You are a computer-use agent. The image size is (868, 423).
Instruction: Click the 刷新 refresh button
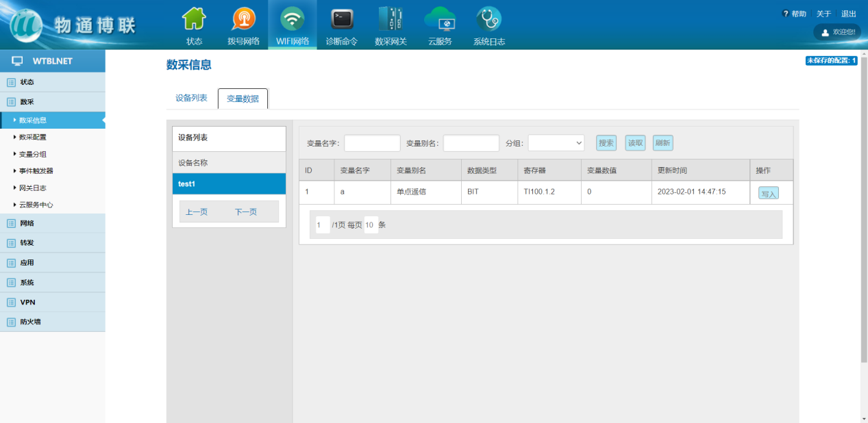click(x=662, y=143)
